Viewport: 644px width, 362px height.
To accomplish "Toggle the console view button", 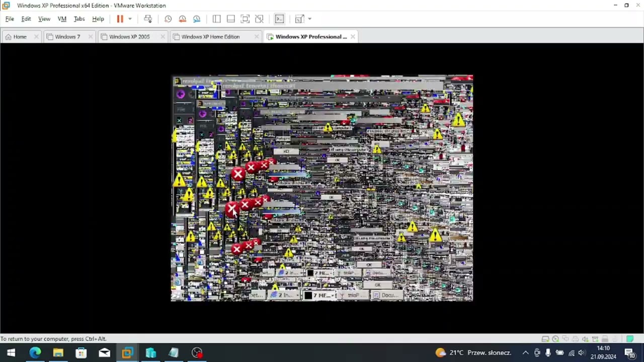I will point(279,19).
